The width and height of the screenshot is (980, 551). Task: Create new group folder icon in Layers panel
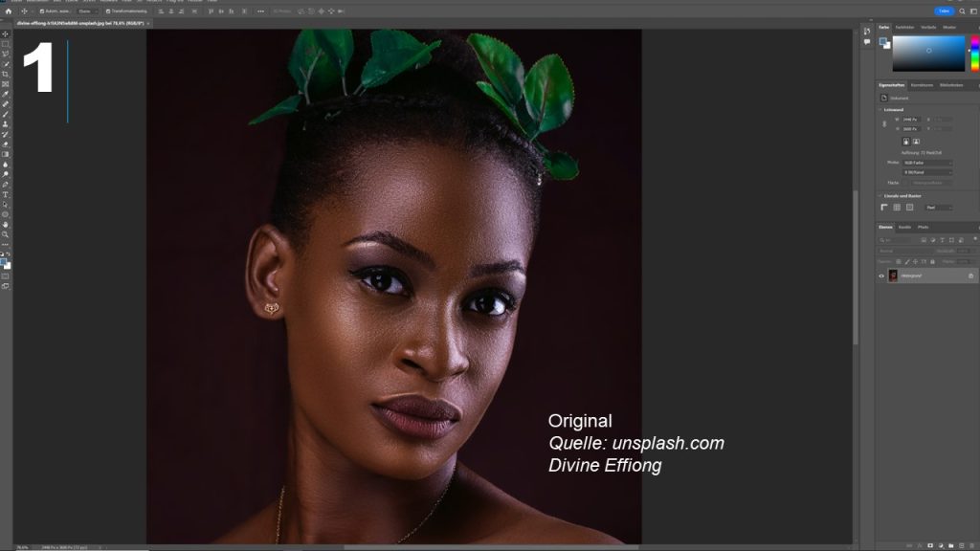coord(950,545)
